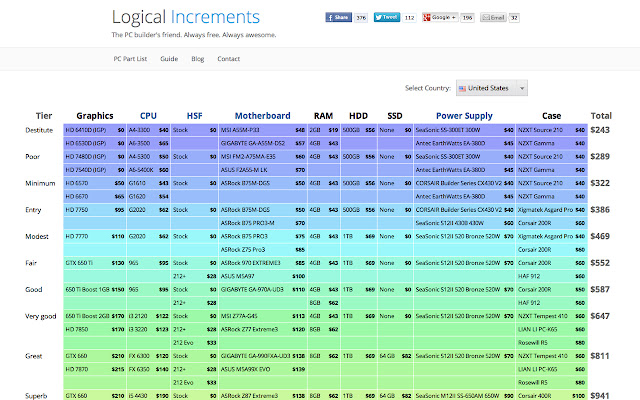Click the $647 total
Image resolution: width=640 pixels, height=400 pixels.
(x=600, y=316)
